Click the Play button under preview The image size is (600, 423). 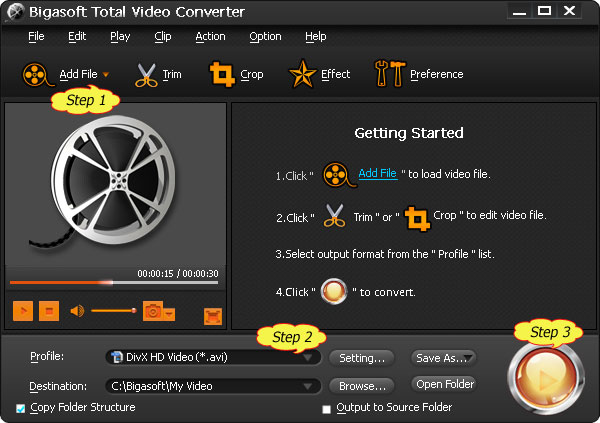pos(23,311)
